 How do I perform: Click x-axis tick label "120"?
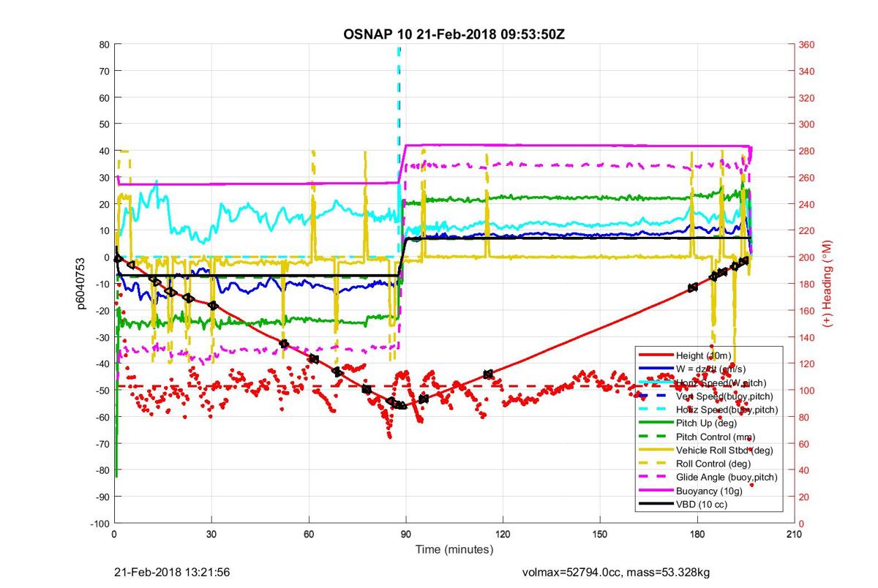[x=503, y=535]
